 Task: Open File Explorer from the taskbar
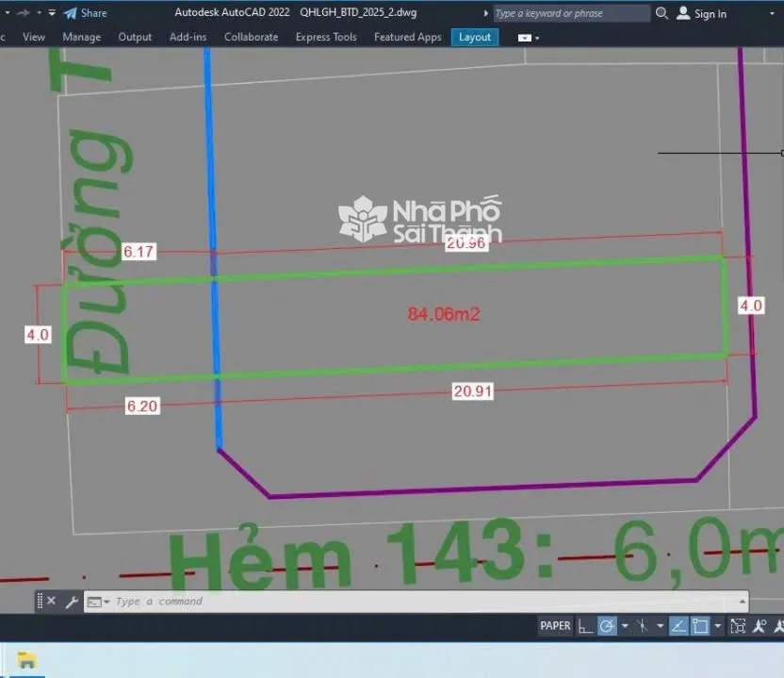pos(26,660)
